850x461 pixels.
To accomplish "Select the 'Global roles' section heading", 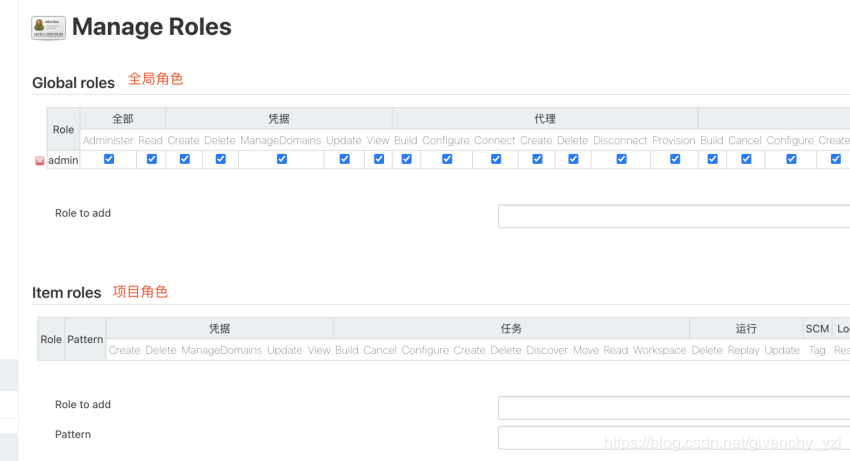I will coord(73,83).
